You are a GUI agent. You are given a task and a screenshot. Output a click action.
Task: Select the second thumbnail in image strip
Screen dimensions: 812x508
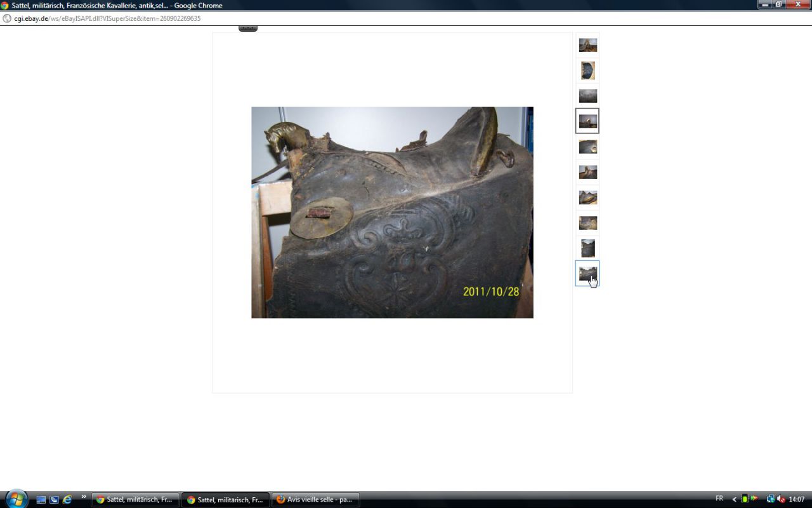point(587,70)
